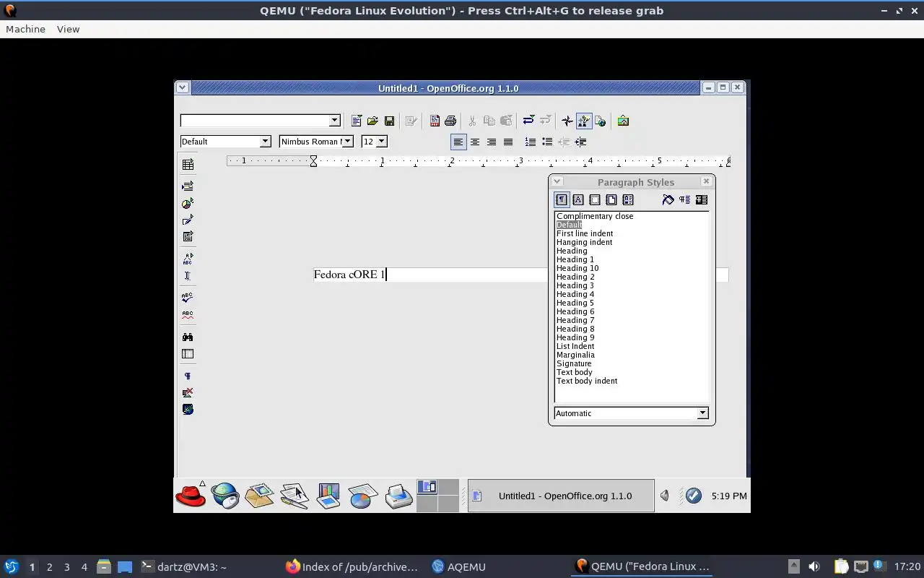The height and width of the screenshot is (578, 924).
Task: Switch to Character Styles in Stylist
Action: pos(578,200)
